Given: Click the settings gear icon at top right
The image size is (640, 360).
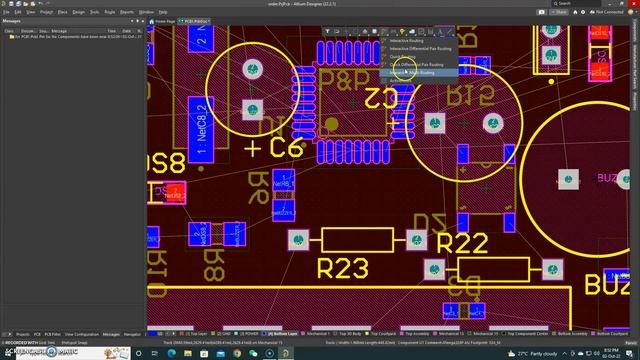Looking at the screenshot, I should [583, 12].
